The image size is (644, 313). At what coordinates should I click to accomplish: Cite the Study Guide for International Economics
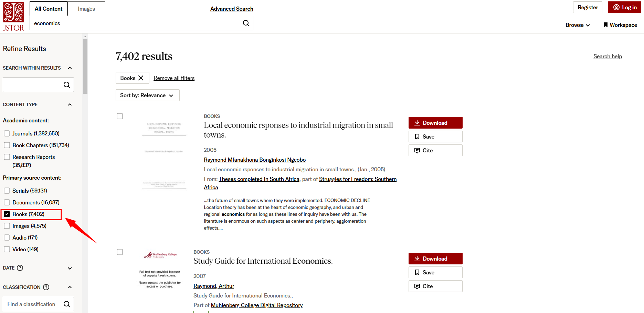point(435,286)
